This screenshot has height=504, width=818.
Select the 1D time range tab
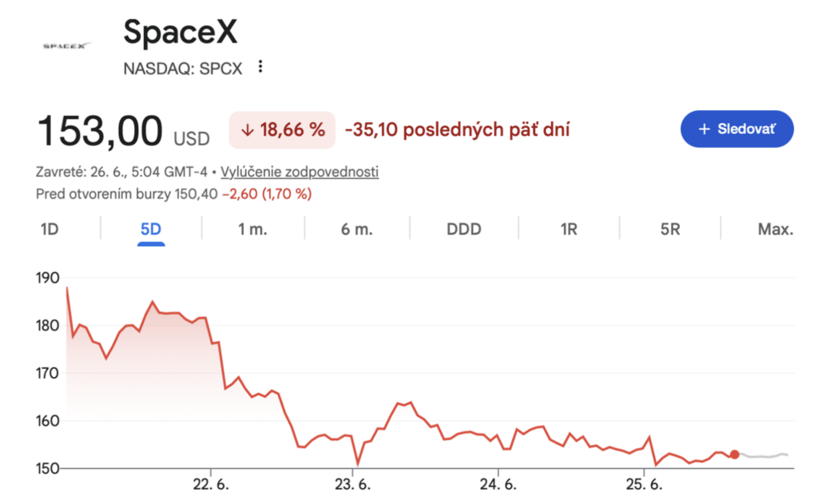pos(50,229)
